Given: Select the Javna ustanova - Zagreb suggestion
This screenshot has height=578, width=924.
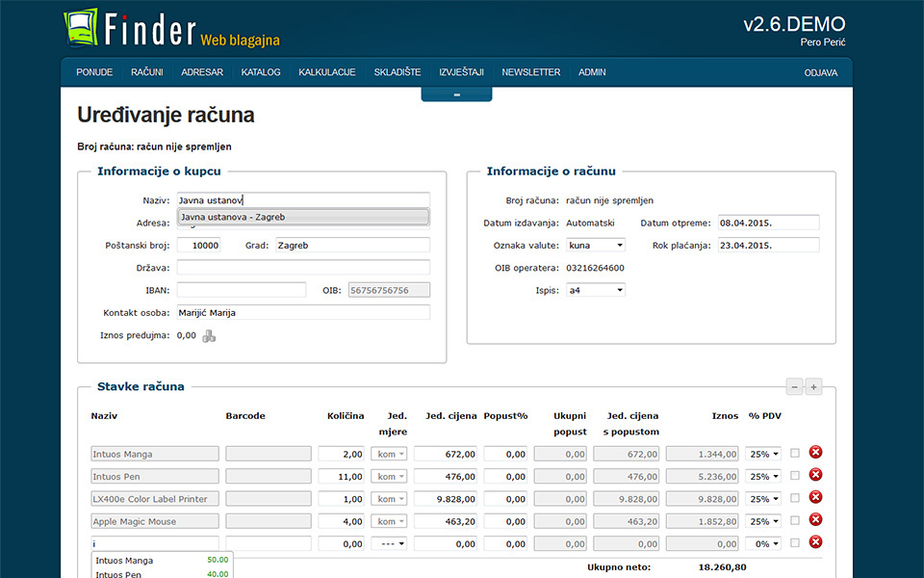Looking at the screenshot, I should click(x=302, y=218).
